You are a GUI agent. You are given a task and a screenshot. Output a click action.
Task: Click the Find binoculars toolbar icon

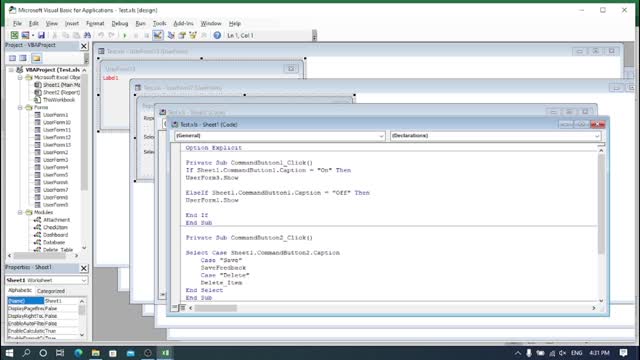click(87, 36)
